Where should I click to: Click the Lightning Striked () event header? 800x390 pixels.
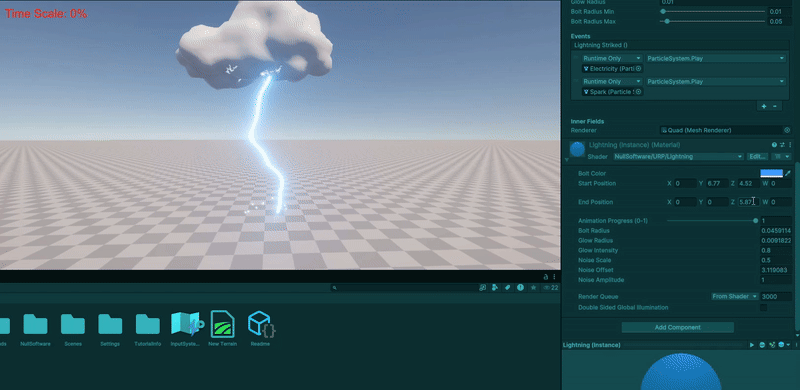[679, 45]
